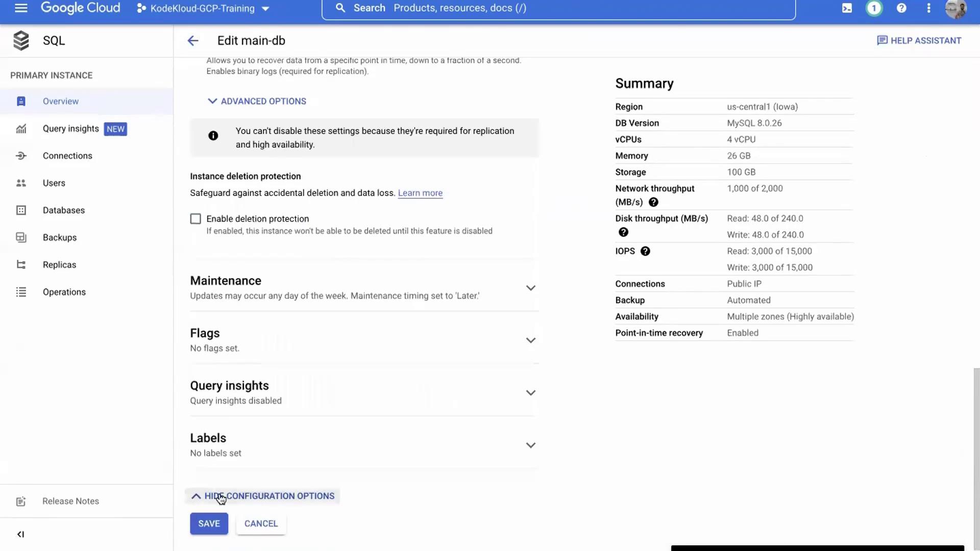Open the three-dot settings menu
The height and width of the screenshot is (551, 980).
[x=928, y=8]
